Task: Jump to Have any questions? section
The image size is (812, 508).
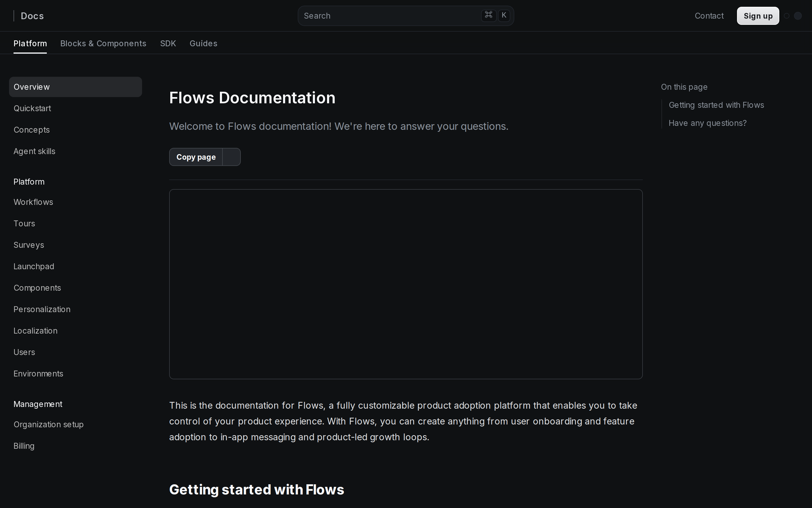Action: (x=707, y=123)
